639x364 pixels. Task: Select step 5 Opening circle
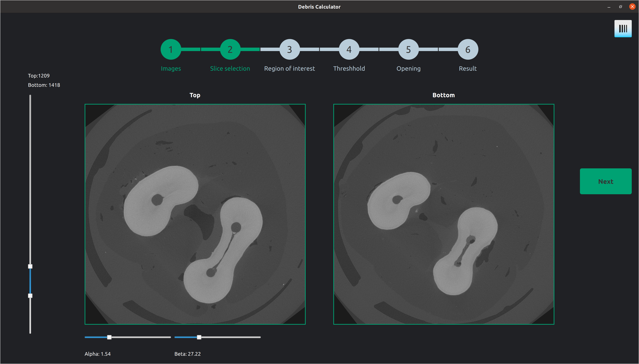tap(408, 50)
